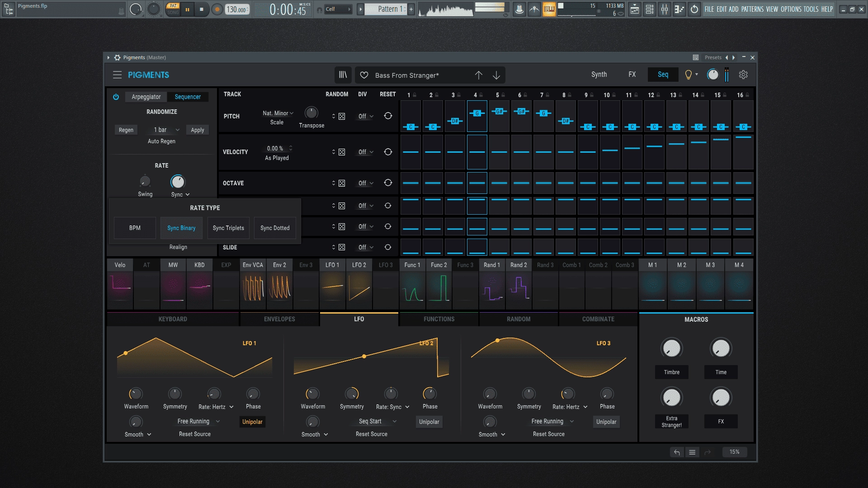Open the Pigments hamburger menu
Viewport: 868px width, 488px height.
point(117,75)
